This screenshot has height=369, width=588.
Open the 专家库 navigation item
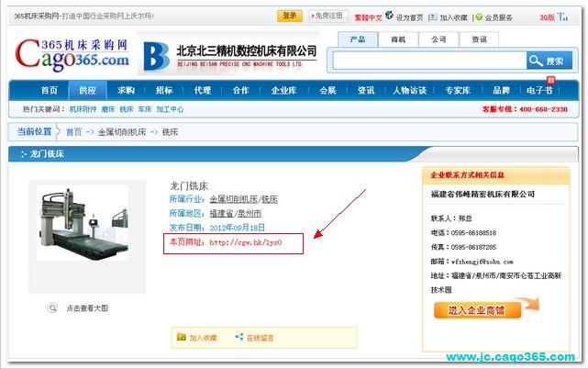458,91
